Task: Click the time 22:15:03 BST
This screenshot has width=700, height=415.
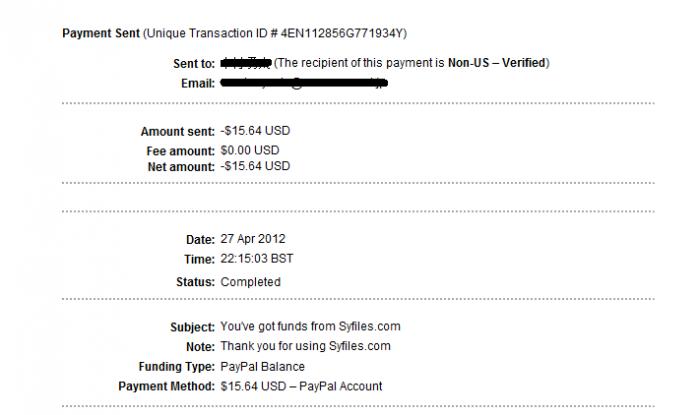Action: [257, 259]
